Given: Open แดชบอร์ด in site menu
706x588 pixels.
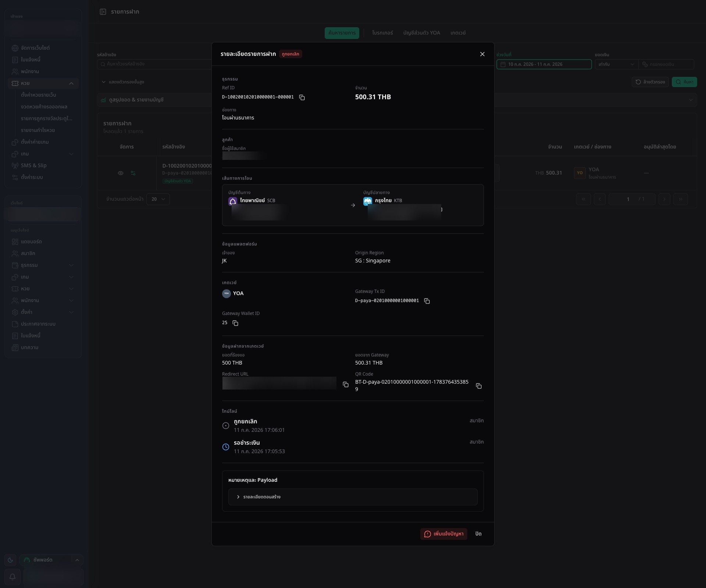Looking at the screenshot, I should 43,241.
